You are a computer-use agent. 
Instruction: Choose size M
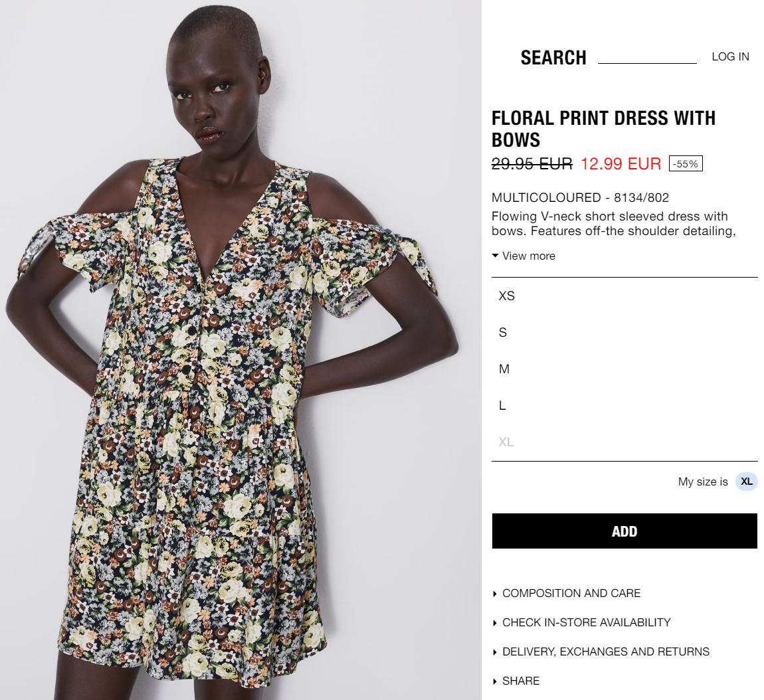pos(624,369)
